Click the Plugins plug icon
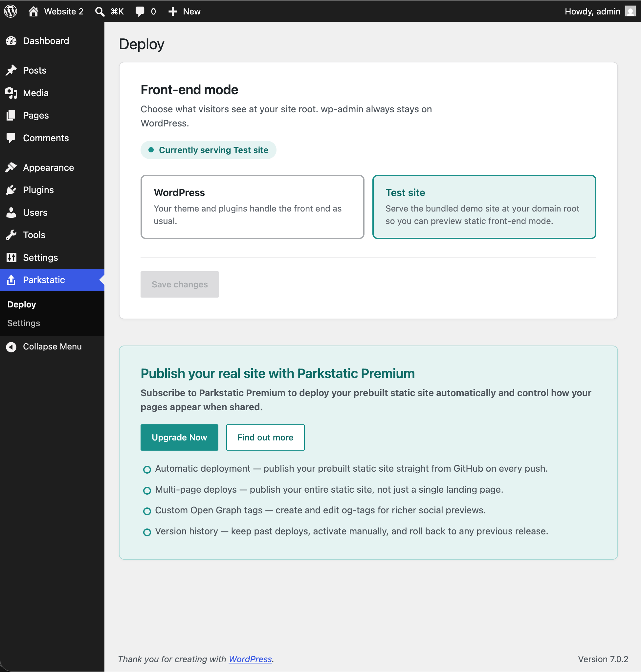 tap(11, 190)
